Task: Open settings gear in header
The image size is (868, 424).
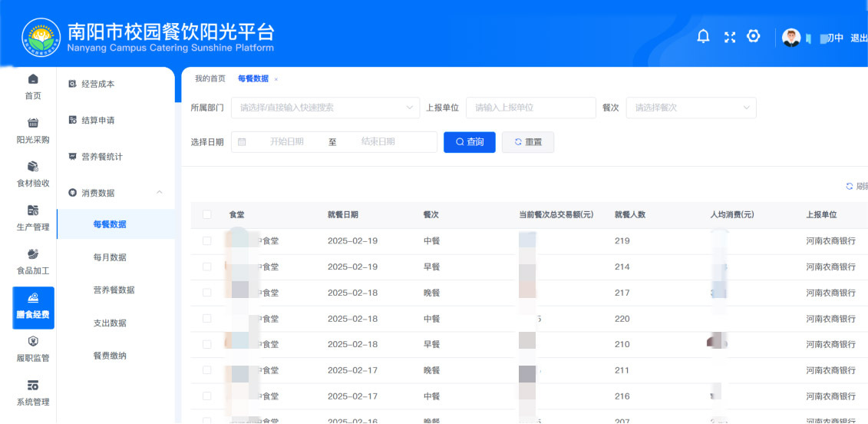Action: click(754, 37)
